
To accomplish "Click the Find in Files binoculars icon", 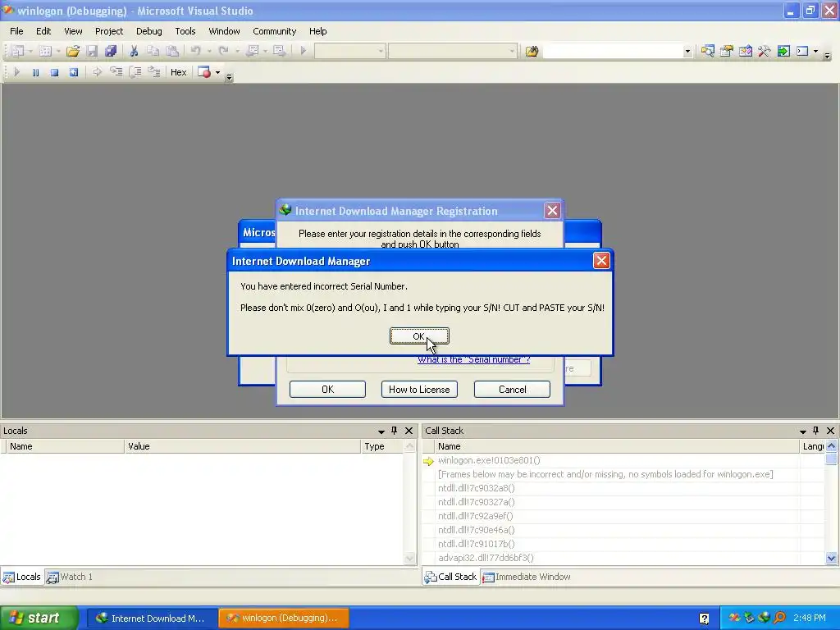I will pos(532,51).
